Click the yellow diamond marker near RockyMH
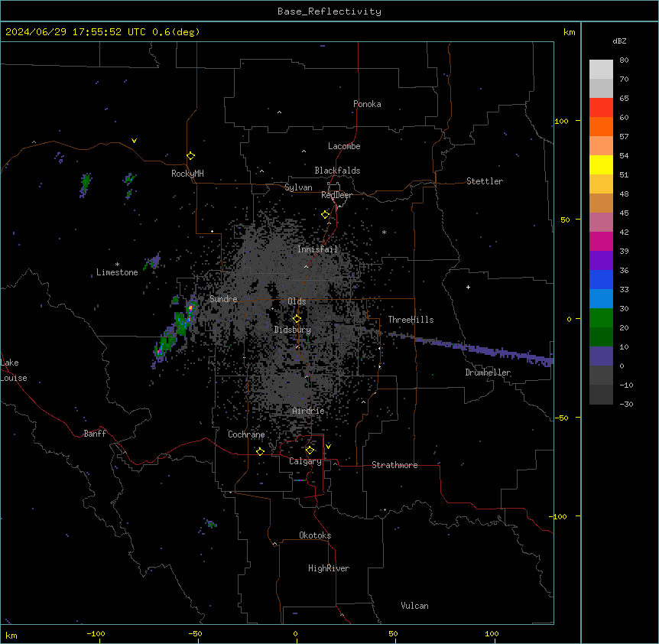 191,156
